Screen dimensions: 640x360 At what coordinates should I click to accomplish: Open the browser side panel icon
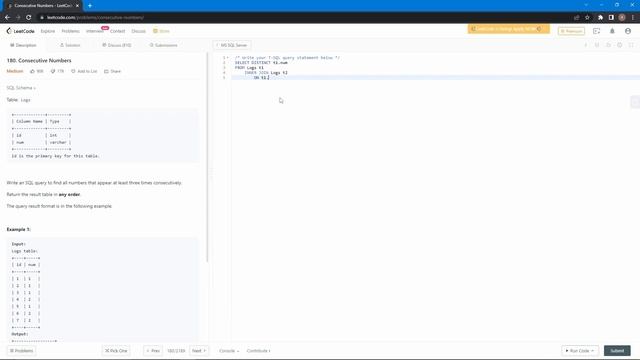coord(611,18)
